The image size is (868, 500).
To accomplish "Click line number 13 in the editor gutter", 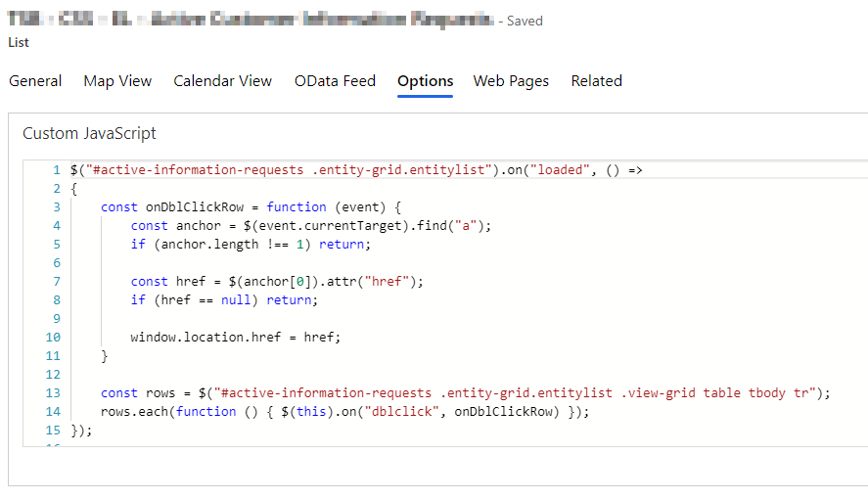I will coord(54,393).
